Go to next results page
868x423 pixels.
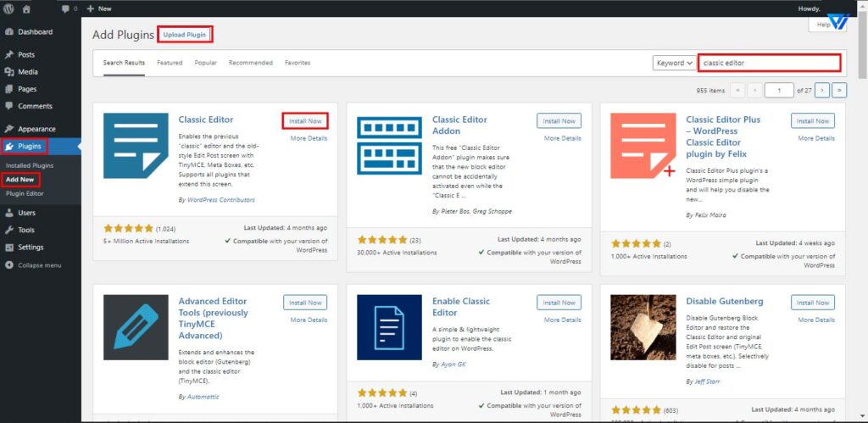(x=822, y=90)
